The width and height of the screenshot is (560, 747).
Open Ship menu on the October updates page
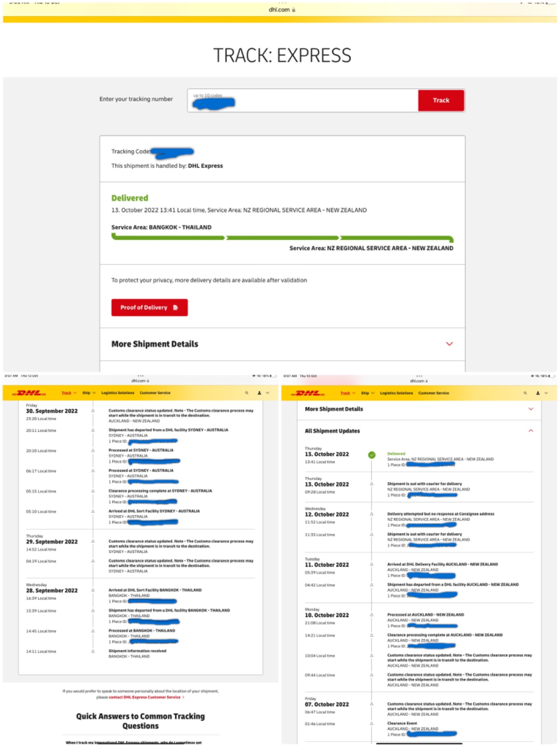[367, 393]
